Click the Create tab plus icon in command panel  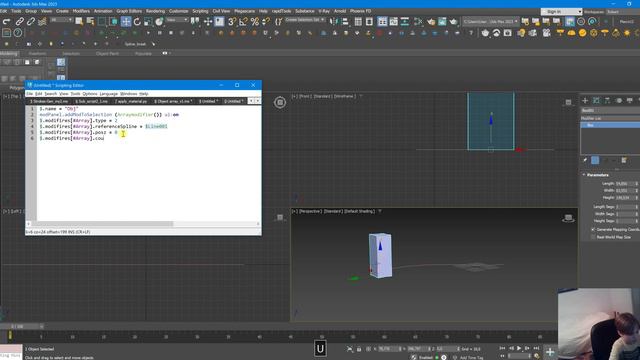585,100
